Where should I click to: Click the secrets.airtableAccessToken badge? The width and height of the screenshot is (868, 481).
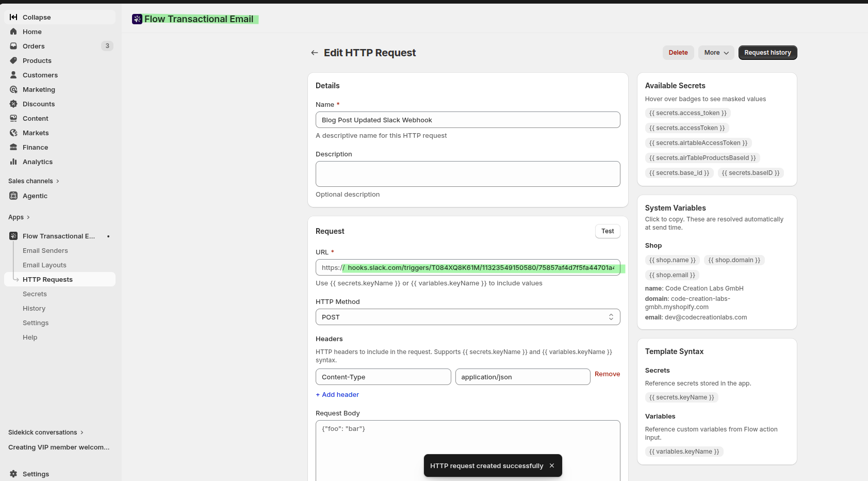(x=698, y=143)
